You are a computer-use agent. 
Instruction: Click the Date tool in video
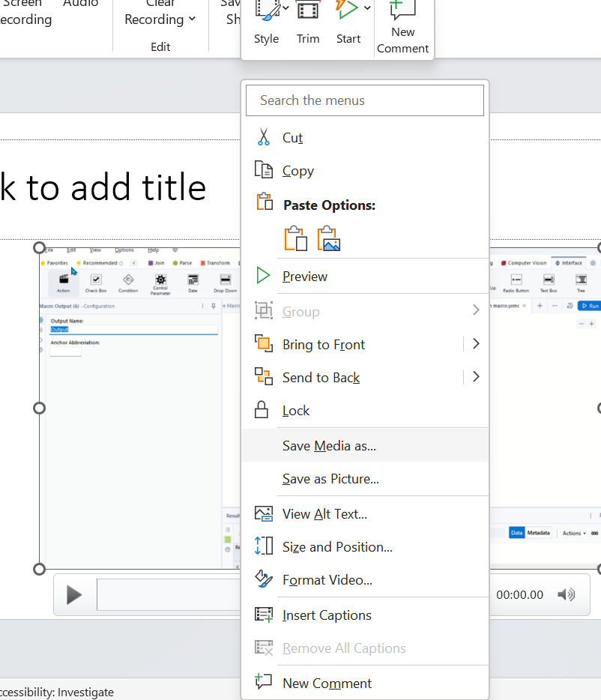pyautogui.click(x=193, y=283)
